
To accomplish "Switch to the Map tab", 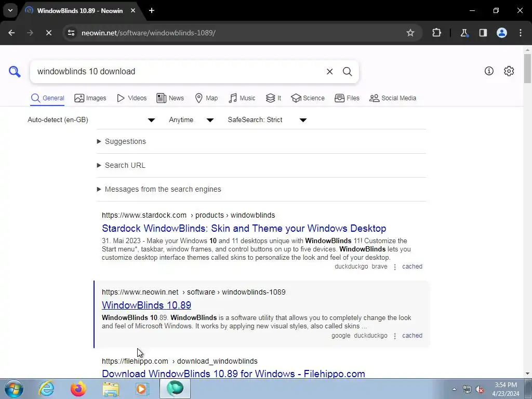I will (x=206, y=98).
